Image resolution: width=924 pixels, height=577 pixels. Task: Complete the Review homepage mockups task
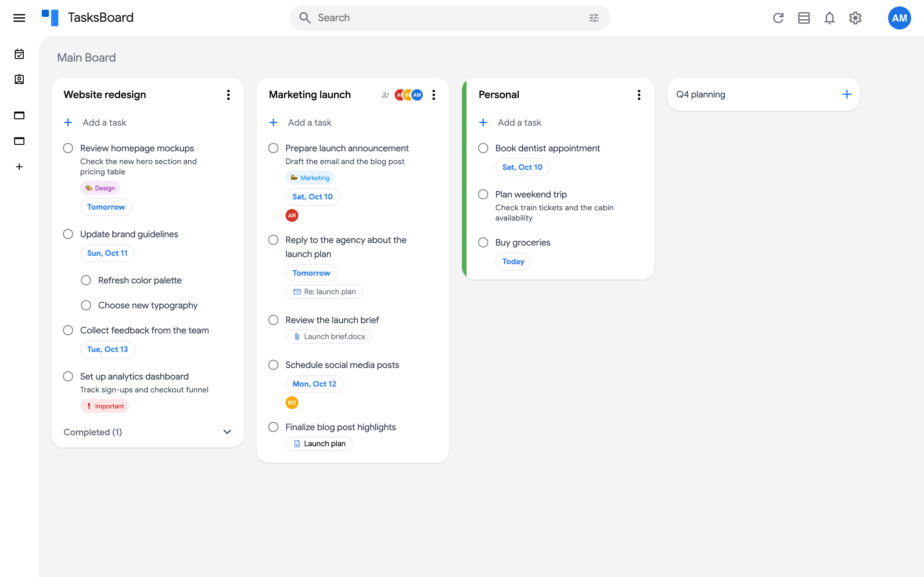[x=68, y=148]
